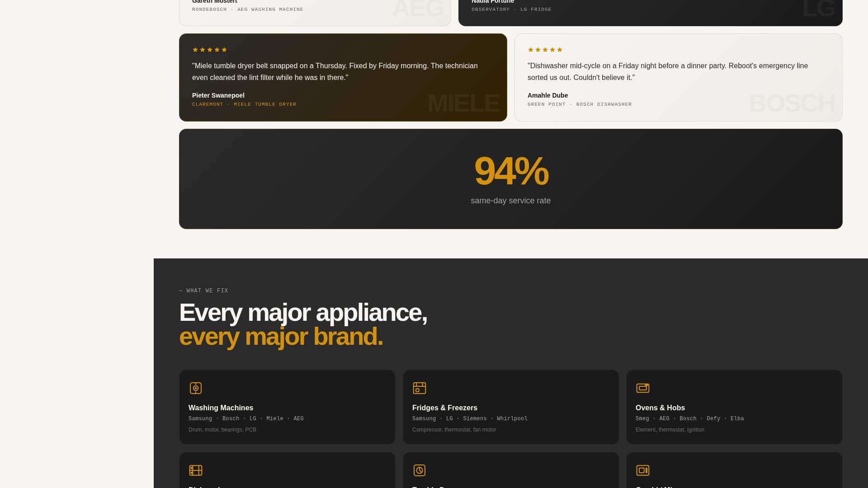Image resolution: width=868 pixels, height=488 pixels.
Task: Click the Miele tumble dryer review quote
Action: pos(335,71)
